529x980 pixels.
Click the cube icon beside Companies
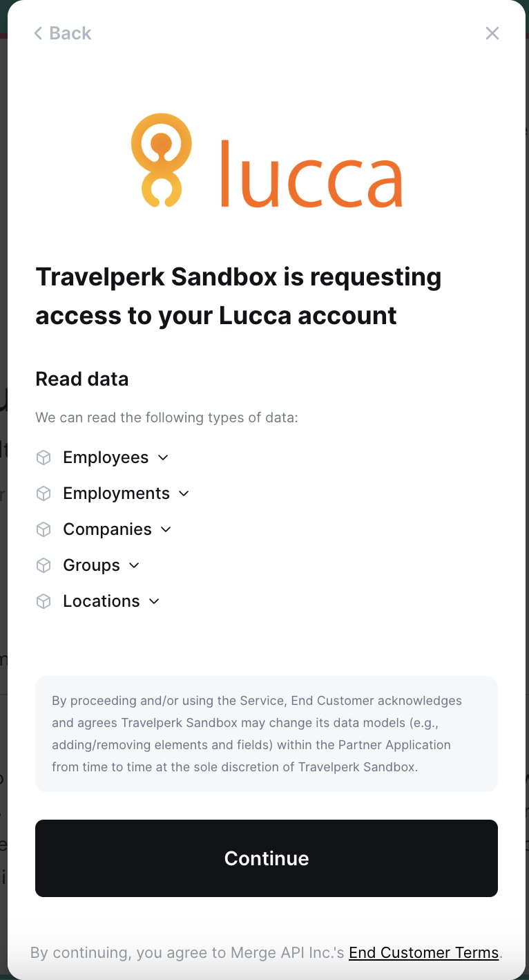[x=44, y=529]
